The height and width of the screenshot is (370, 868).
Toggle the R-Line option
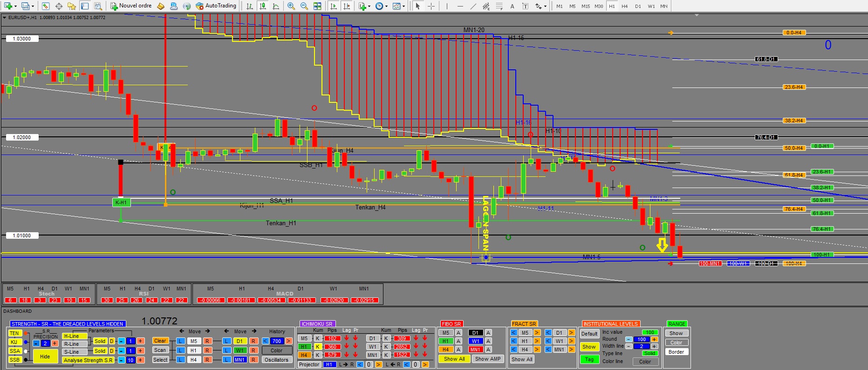[75, 344]
